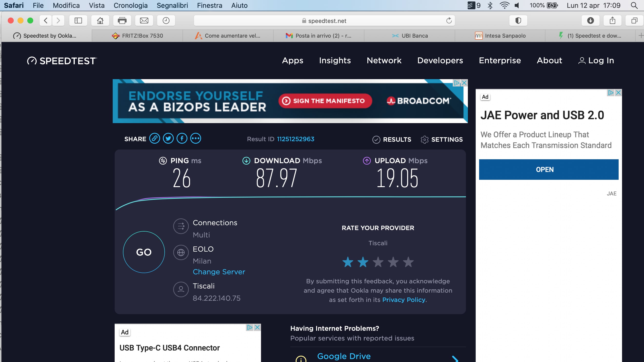This screenshot has height=362, width=644.
Task: Reload the page with refresh icon
Action: [x=449, y=21]
